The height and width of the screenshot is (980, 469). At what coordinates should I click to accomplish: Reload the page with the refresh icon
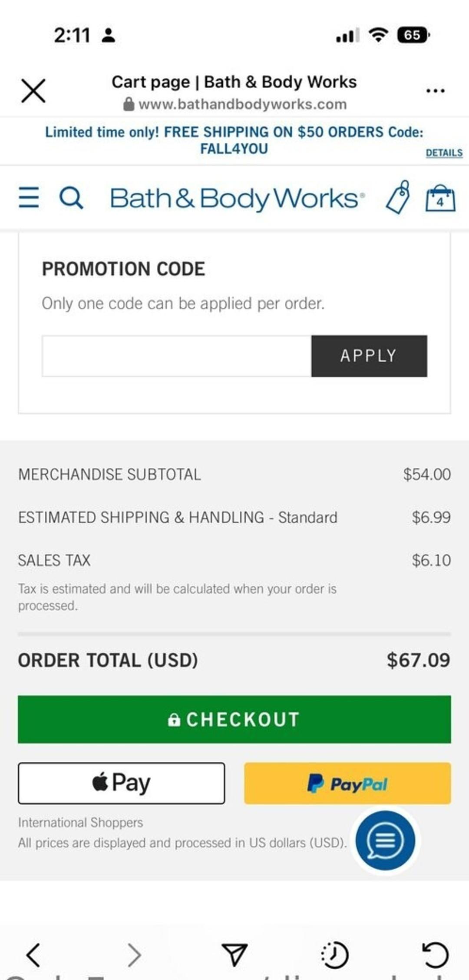(435, 955)
